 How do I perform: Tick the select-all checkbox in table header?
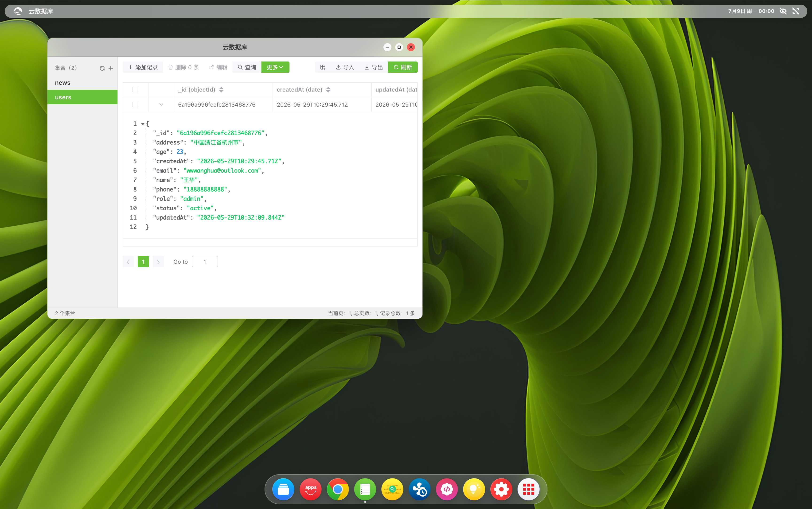point(135,89)
